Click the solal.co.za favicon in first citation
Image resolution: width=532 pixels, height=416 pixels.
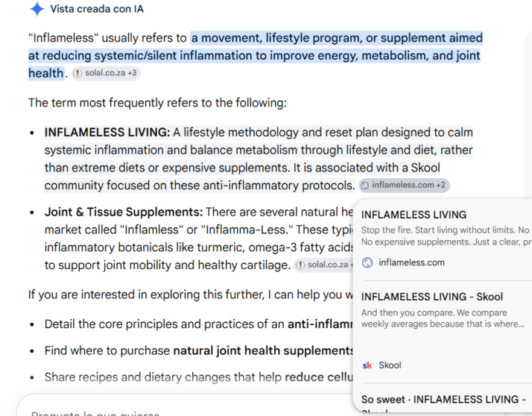[x=78, y=73]
